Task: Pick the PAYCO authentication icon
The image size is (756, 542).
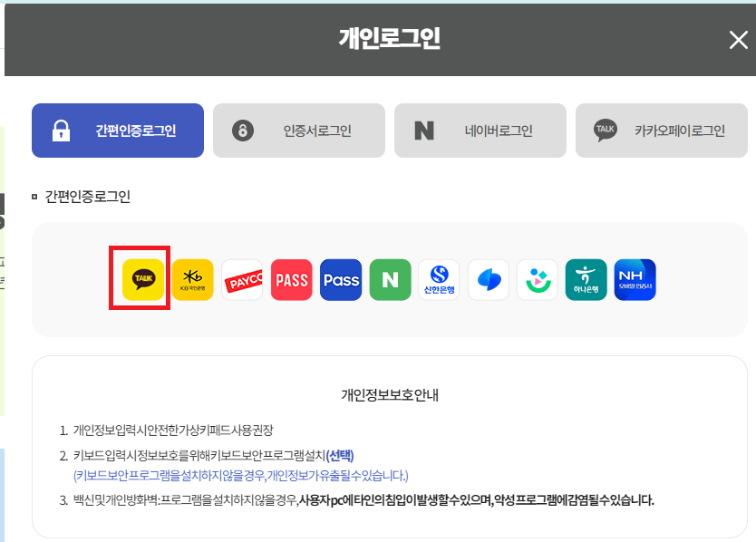Action: [242, 280]
